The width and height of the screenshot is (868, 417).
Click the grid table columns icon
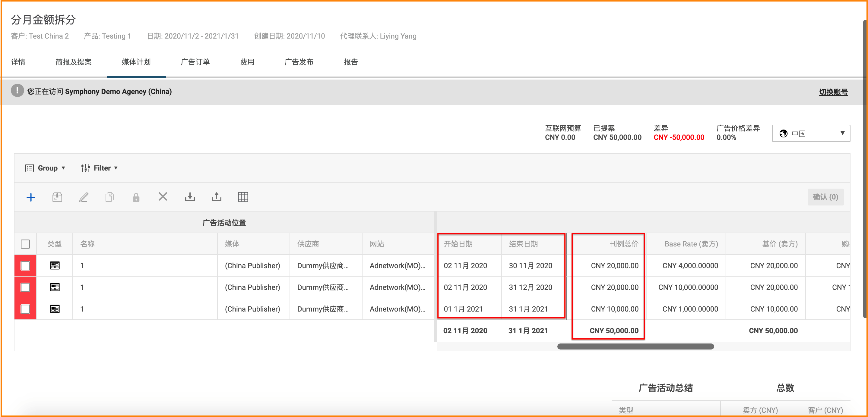coord(243,197)
